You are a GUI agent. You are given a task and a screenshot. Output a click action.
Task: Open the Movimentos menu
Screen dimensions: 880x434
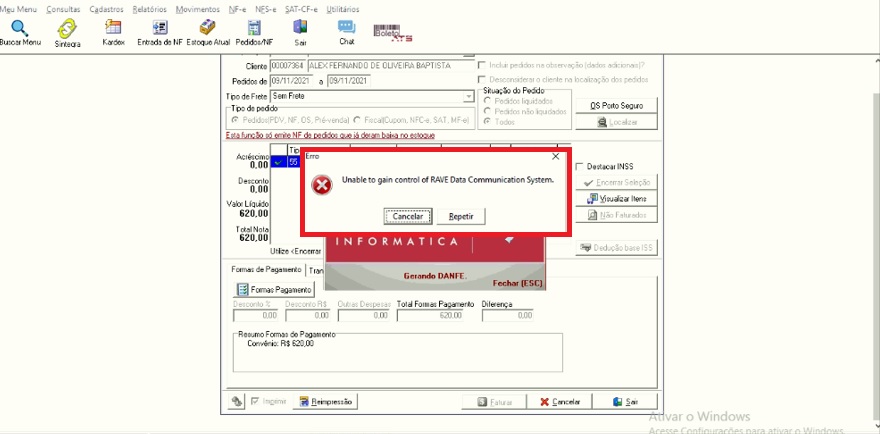point(198,10)
